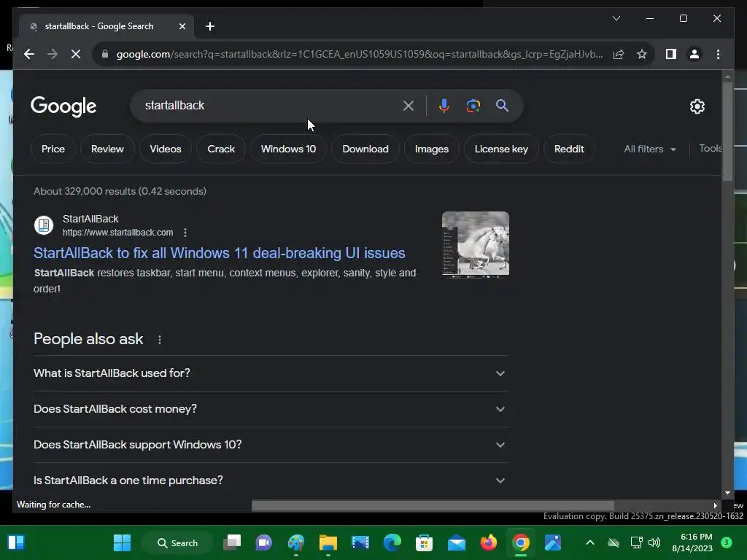Open Task View from the taskbar
This screenshot has height=560, width=747.
(233, 542)
